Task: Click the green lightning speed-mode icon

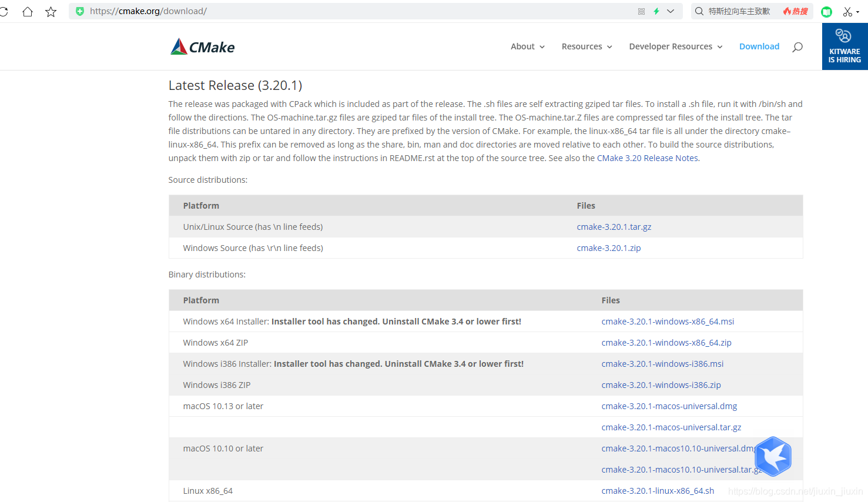Action: (656, 11)
